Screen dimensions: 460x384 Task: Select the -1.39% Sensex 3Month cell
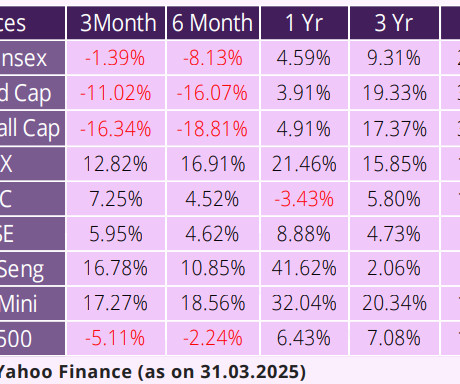coord(116,58)
